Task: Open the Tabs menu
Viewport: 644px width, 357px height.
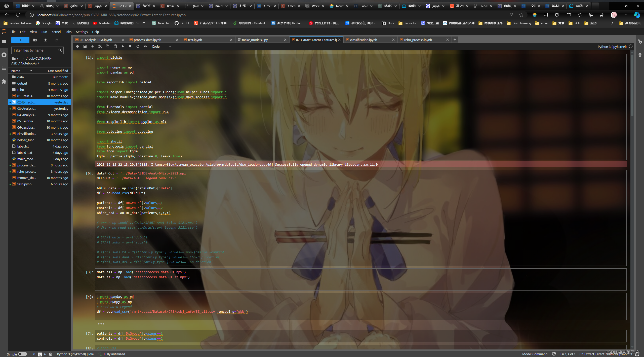Action: (x=68, y=32)
